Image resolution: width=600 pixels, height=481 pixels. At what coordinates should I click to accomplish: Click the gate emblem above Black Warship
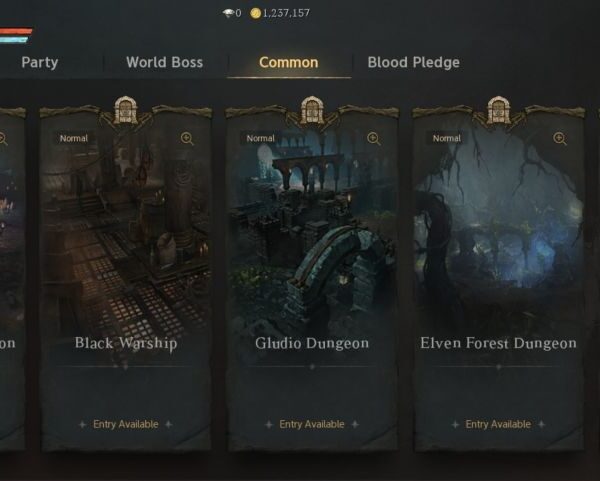[126, 110]
